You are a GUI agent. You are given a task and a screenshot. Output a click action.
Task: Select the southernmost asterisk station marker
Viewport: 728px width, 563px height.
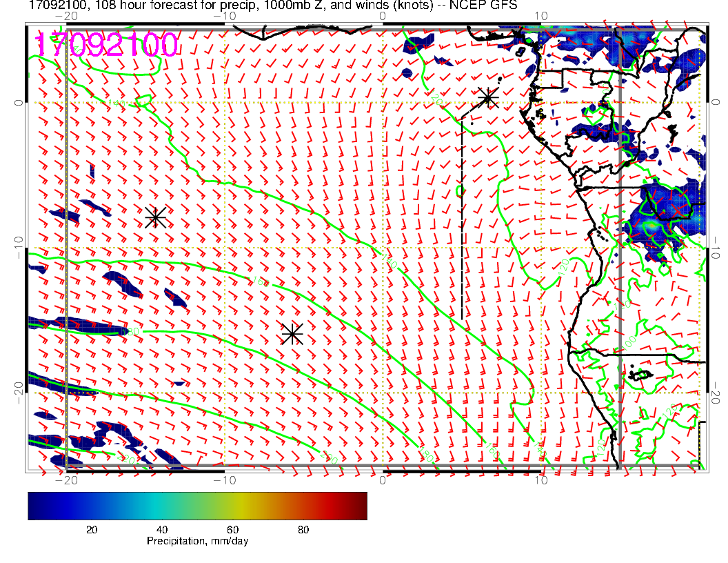(292, 334)
